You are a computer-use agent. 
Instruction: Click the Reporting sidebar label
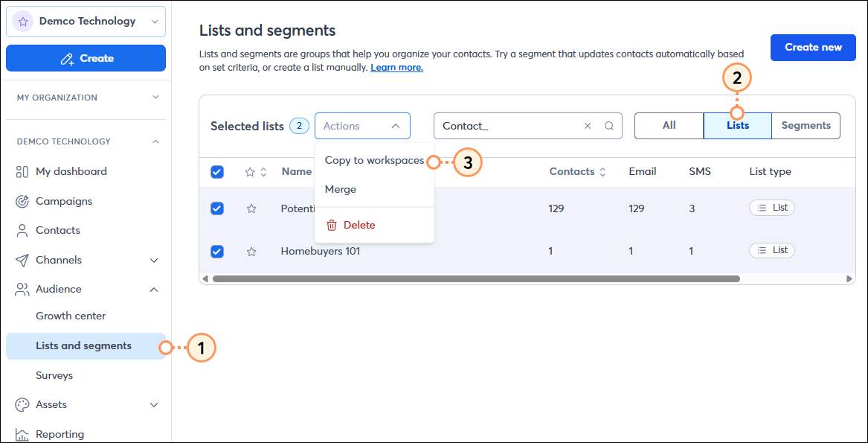coord(60,434)
